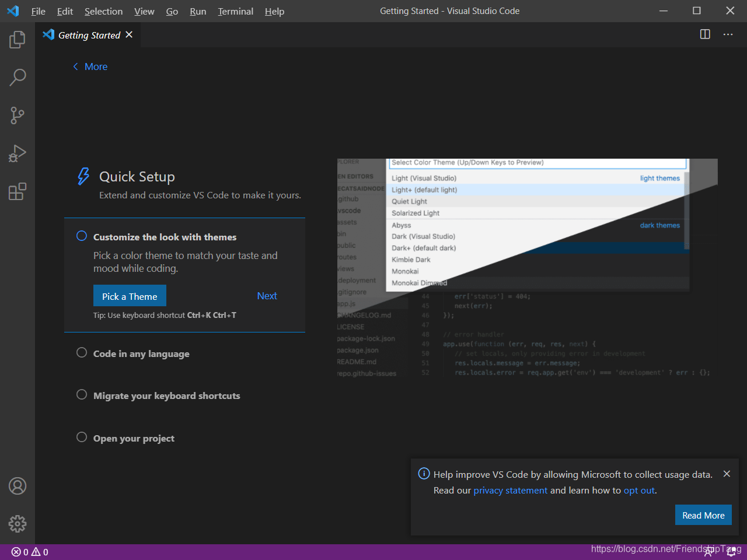Open the Source Control view
747x560 pixels.
(x=18, y=115)
